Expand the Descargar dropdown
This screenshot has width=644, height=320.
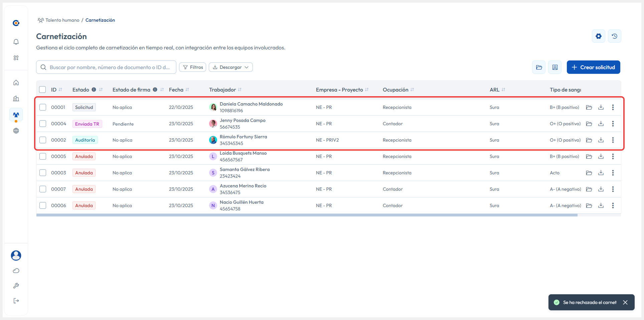(x=230, y=67)
